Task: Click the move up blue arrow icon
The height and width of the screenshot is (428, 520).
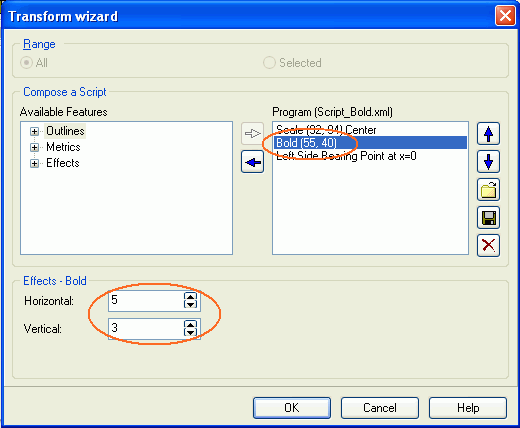Action: (x=488, y=134)
